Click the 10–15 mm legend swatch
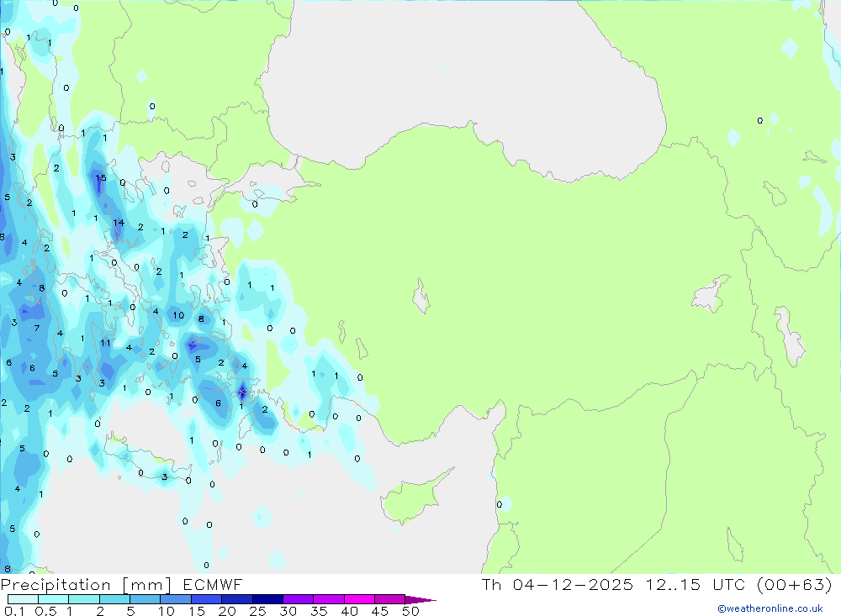This screenshot has width=841, height=616. tap(176, 599)
